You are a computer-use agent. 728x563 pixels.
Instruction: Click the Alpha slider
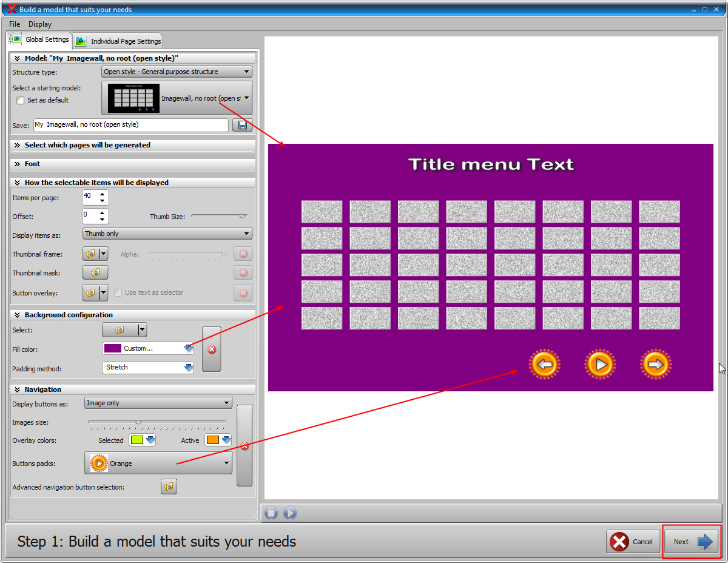pos(188,254)
